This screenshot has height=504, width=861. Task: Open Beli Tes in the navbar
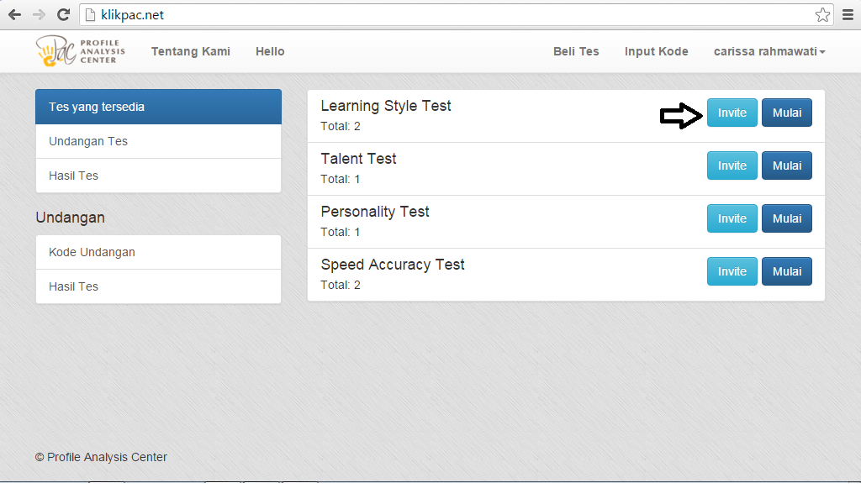pyautogui.click(x=576, y=51)
